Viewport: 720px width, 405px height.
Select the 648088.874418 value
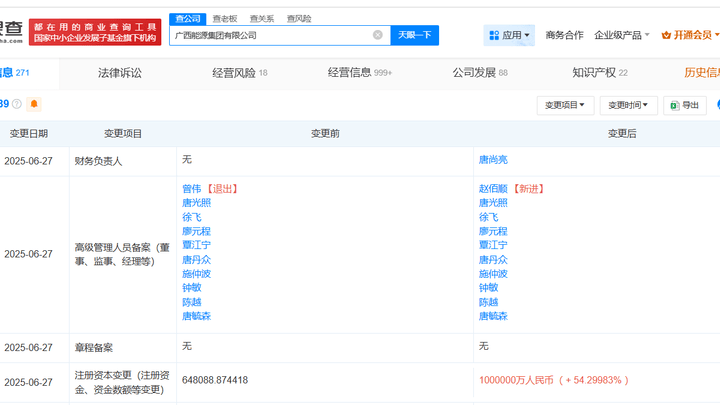pyautogui.click(x=215, y=380)
